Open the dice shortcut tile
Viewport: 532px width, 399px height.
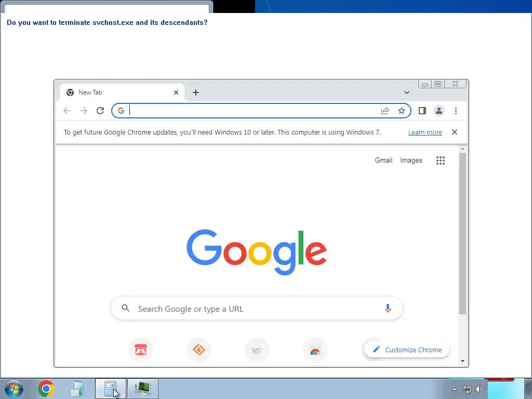(257, 350)
